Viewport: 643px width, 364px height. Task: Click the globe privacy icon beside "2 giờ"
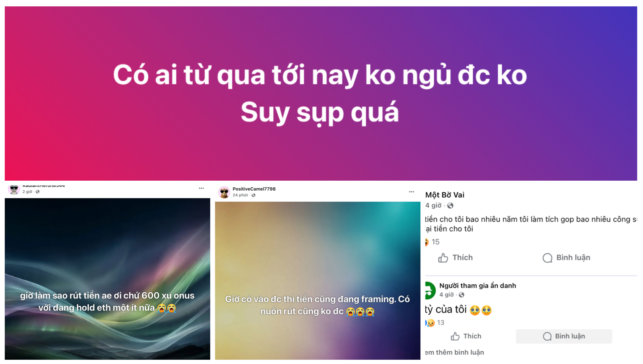(x=38, y=192)
